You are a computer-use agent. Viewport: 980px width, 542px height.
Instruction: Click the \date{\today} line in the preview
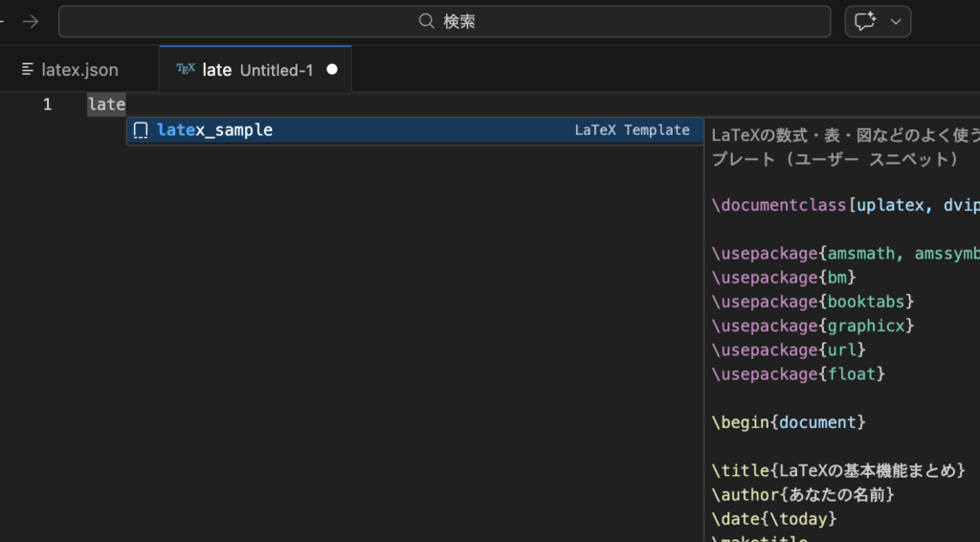774,518
